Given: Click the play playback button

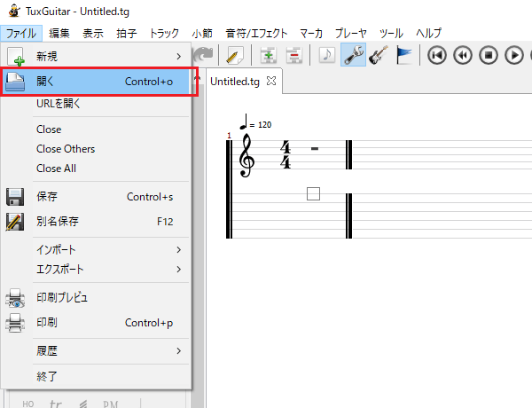Looking at the screenshot, I should (514, 55).
